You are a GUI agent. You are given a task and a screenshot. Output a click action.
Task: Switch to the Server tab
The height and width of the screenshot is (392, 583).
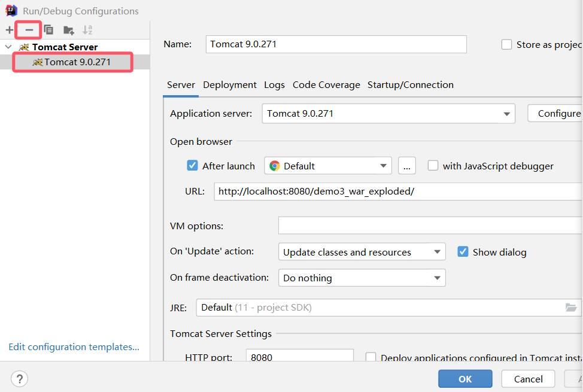click(181, 85)
